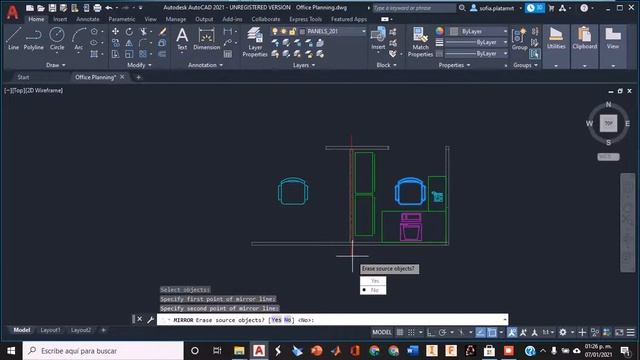The image size is (640, 360).
Task: Switch to the Start file tab
Action: [23, 77]
